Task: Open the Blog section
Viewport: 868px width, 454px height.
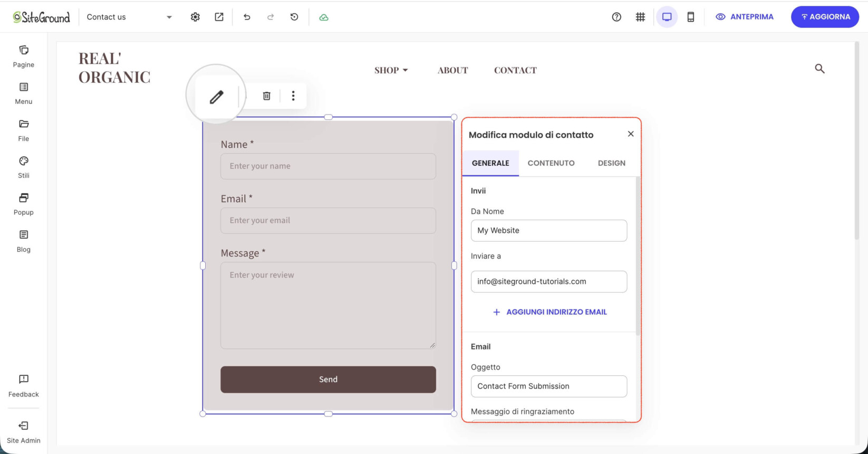Action: tap(24, 241)
